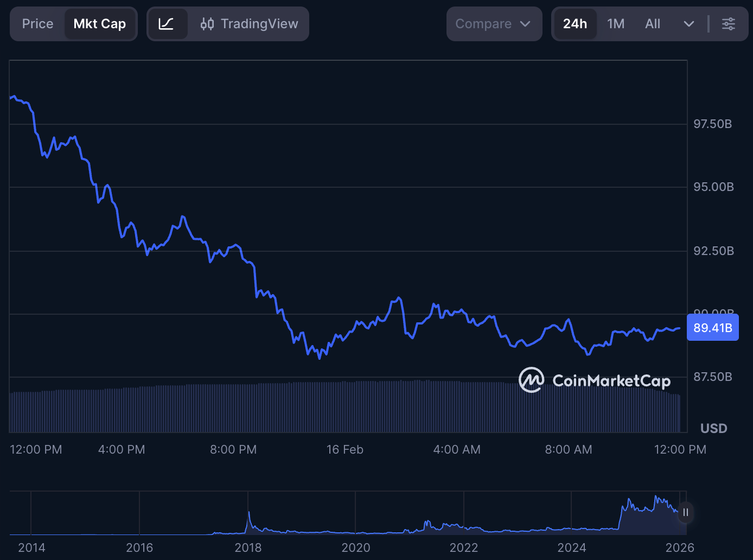The image size is (753, 560).
Task: Click the CoinMarketCap watermark logo
Action: tap(531, 380)
